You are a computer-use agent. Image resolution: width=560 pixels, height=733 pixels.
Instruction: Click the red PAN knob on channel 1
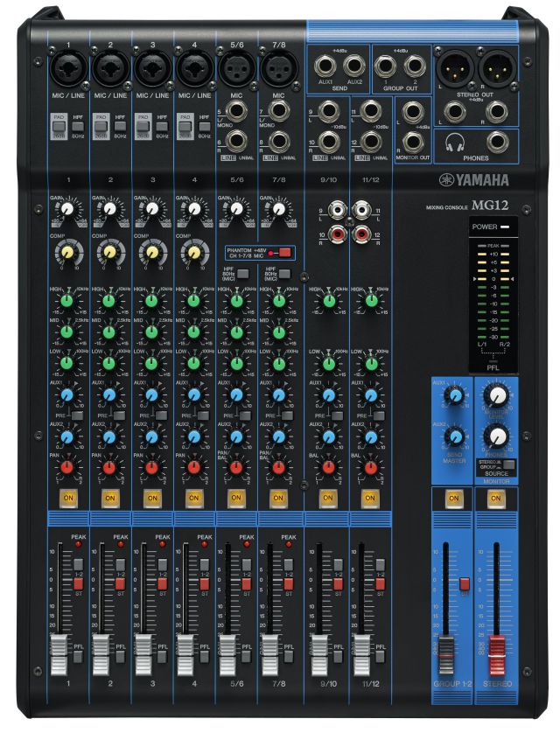(66, 467)
